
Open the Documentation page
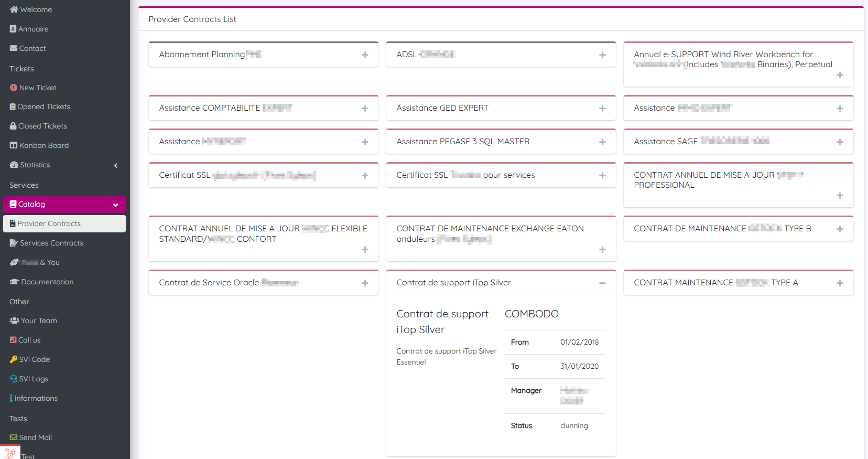[x=47, y=282]
